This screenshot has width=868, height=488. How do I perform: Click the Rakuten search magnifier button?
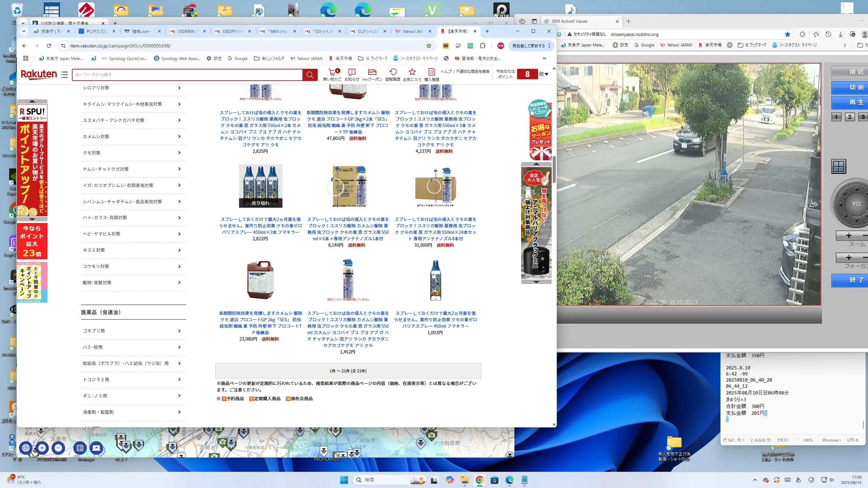pos(310,75)
